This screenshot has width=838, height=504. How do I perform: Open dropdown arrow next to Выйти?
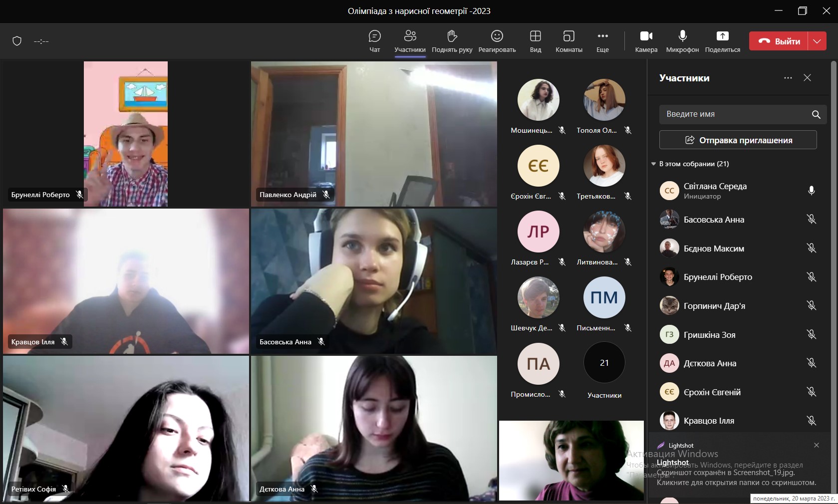[817, 41]
